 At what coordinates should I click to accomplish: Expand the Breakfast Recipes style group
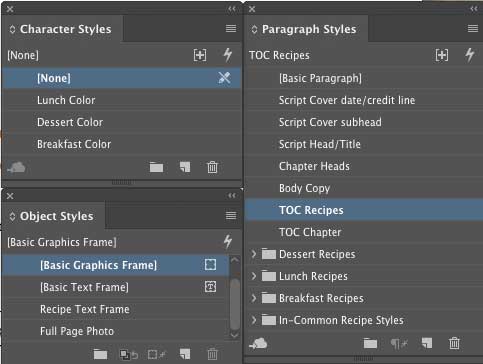tap(254, 298)
